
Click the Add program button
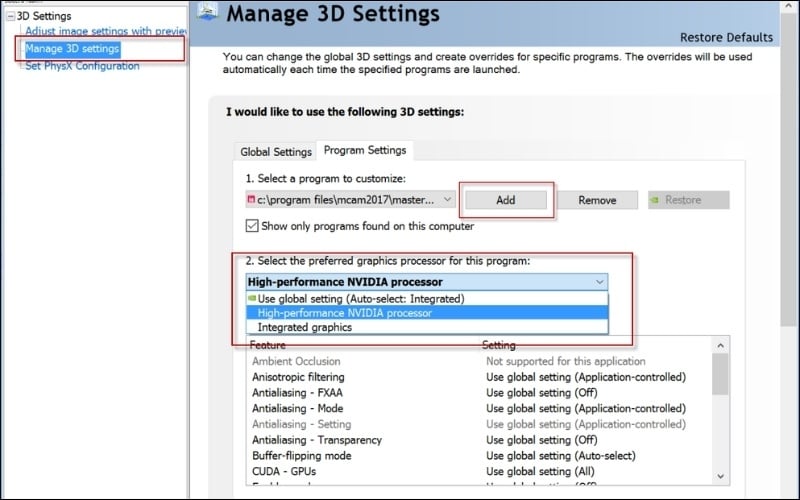pos(505,200)
